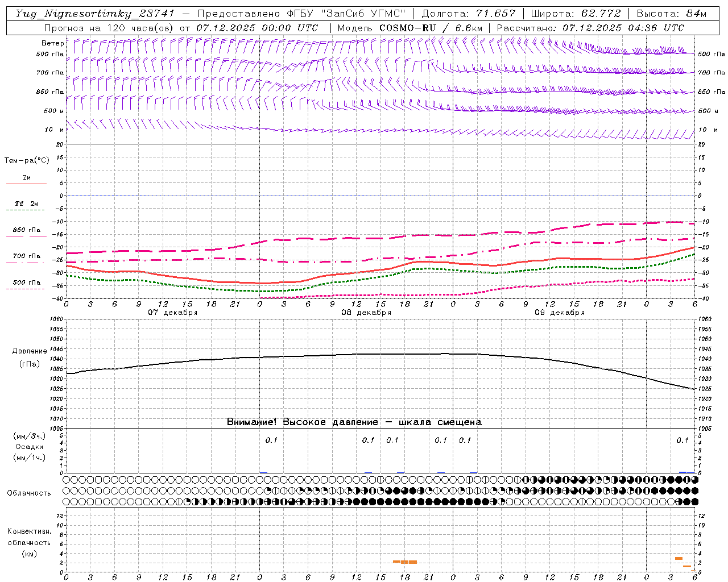Click the 850 гПа temperature legend entry
Image resolution: width=728 pixels, height=582 pixels.
(27, 230)
